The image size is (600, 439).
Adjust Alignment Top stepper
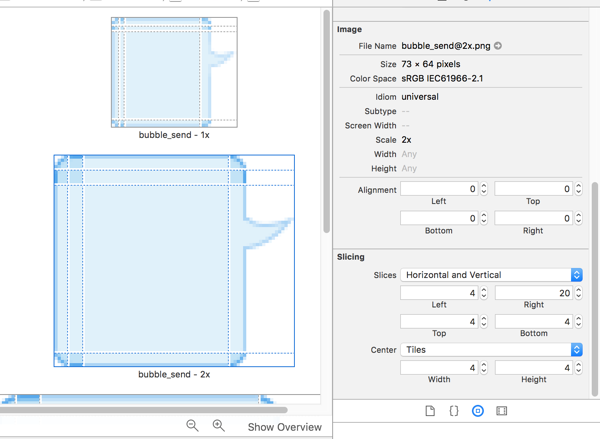tap(578, 189)
